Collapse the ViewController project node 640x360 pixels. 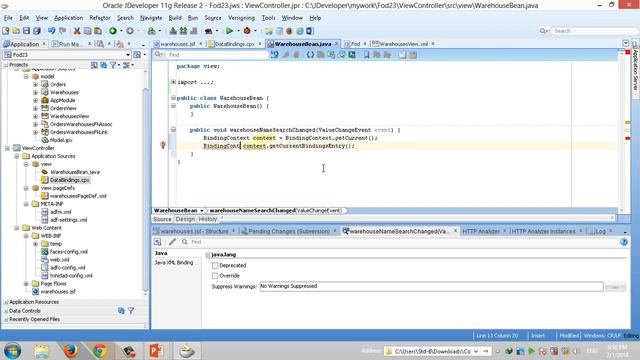tap(7, 148)
